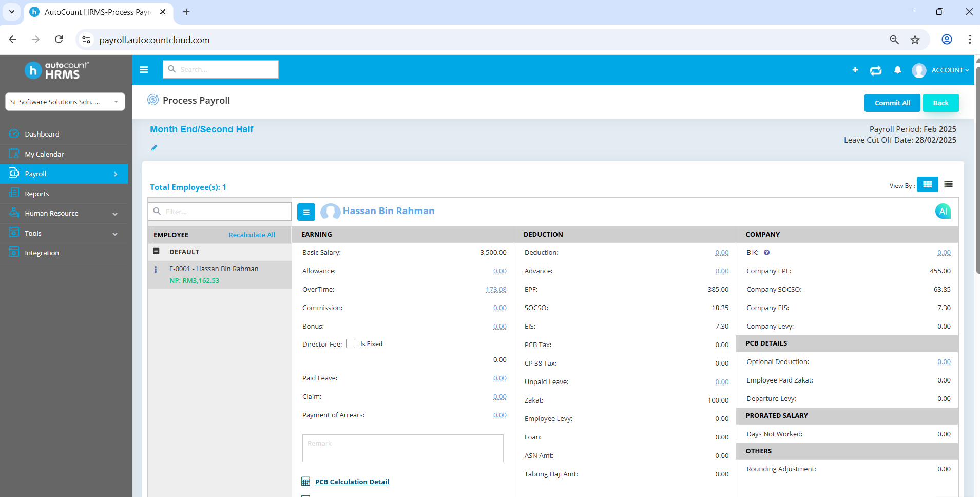The width and height of the screenshot is (980, 497).
Task: Open the notifications bell in the top bar
Action: coord(897,70)
